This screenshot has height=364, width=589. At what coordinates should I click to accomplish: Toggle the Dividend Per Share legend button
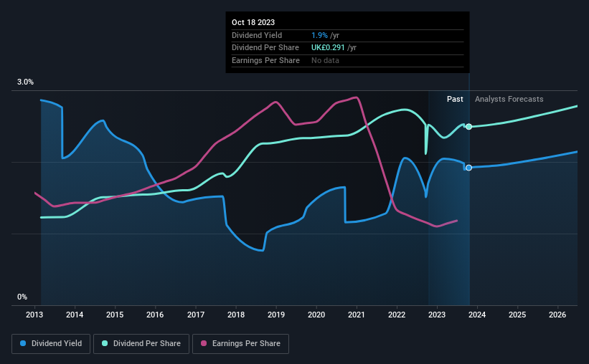click(141, 344)
